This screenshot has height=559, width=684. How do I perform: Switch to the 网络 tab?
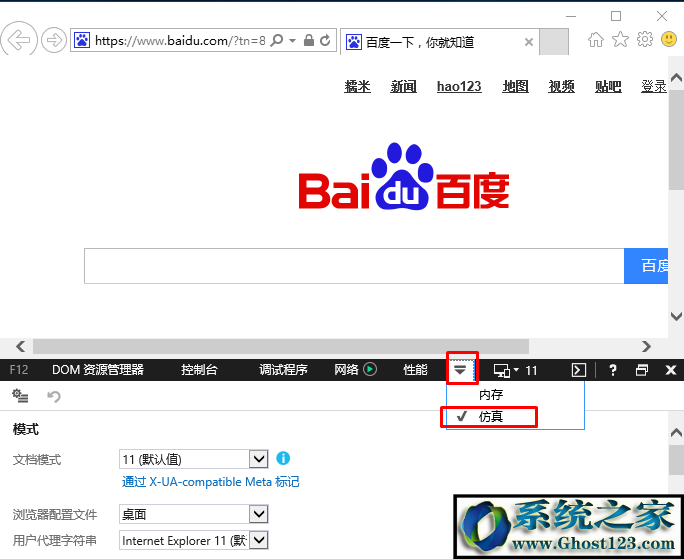(x=346, y=370)
